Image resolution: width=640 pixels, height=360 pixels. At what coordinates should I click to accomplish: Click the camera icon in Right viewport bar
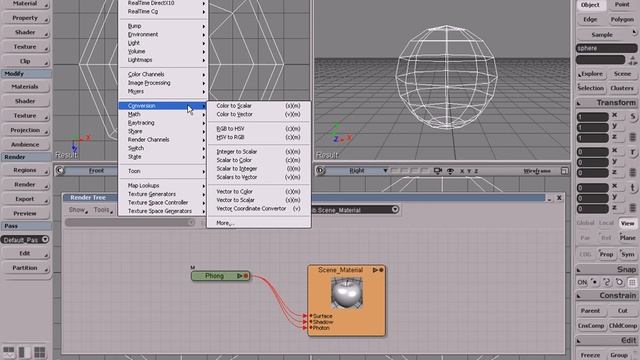[x=438, y=171]
